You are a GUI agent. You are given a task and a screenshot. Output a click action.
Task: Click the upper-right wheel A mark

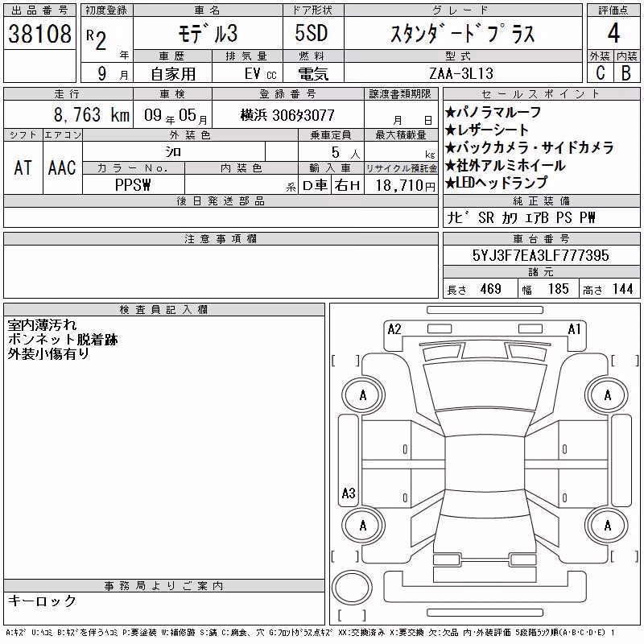pos(608,395)
